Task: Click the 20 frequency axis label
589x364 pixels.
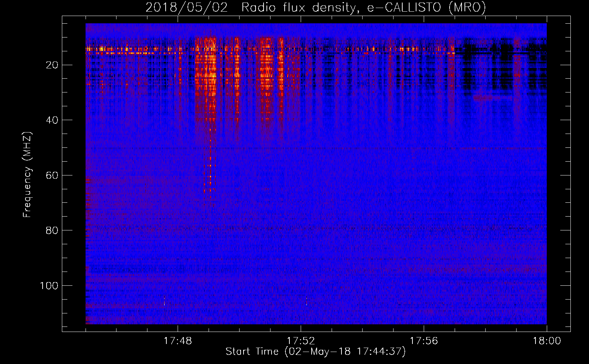Action: coord(52,65)
